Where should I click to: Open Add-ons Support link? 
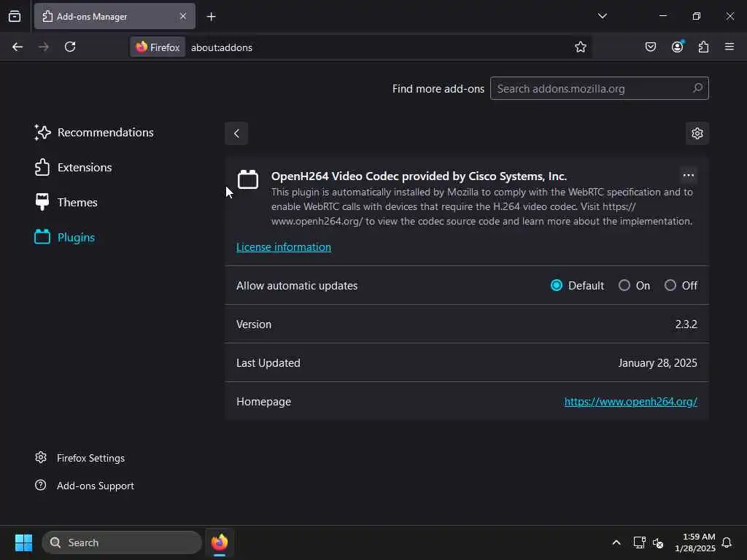pos(85,486)
